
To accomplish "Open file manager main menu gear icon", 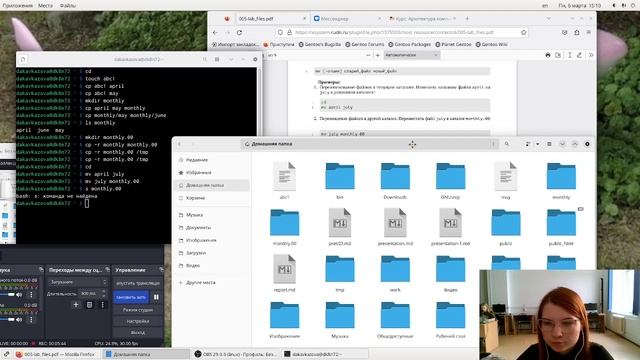I will [x=587, y=144].
